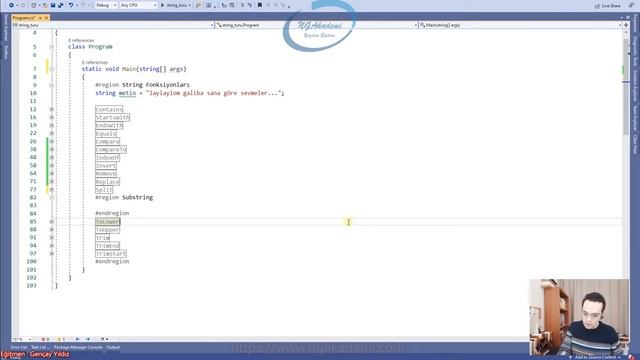Expand the collapsed Contains region
Screen dimensions: 640x360
[x=52, y=109]
